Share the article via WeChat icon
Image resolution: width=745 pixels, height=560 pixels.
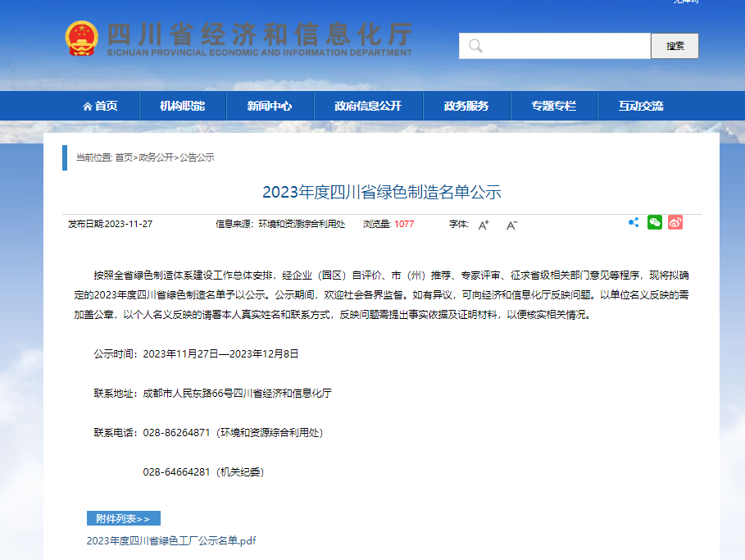[x=654, y=222]
